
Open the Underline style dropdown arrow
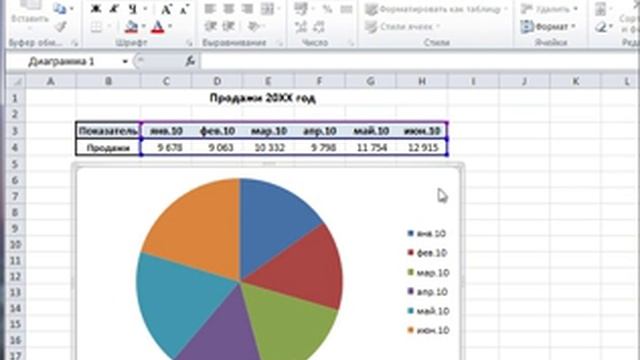coord(144,9)
